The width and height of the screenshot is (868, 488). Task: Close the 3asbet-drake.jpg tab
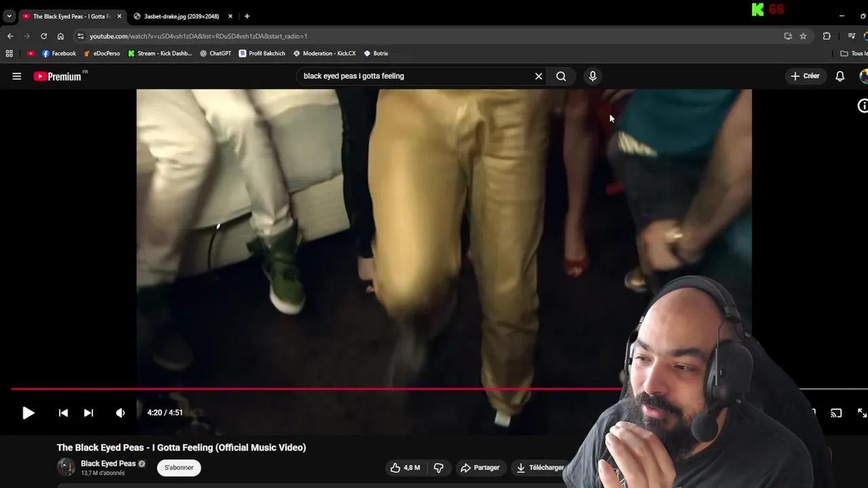click(x=230, y=16)
